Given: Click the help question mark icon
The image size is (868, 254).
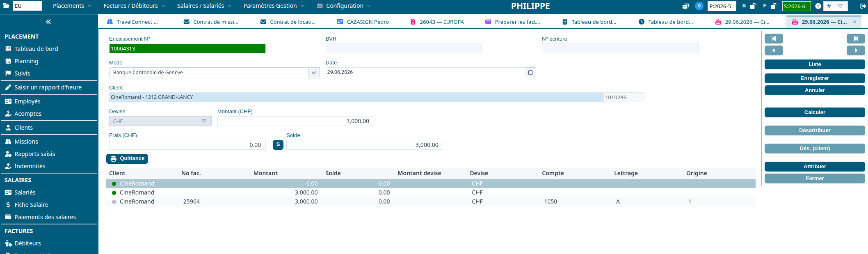Looking at the screenshot, I should (818, 6).
